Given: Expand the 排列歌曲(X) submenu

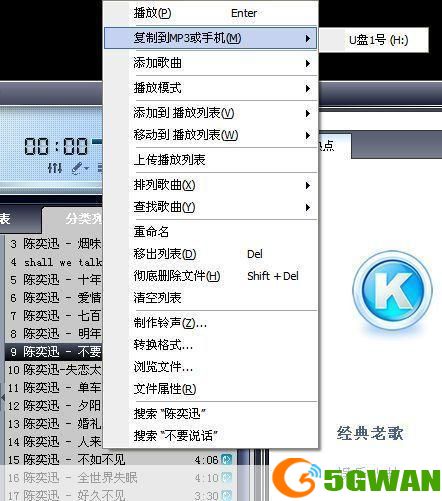Looking at the screenshot, I should [x=211, y=185].
